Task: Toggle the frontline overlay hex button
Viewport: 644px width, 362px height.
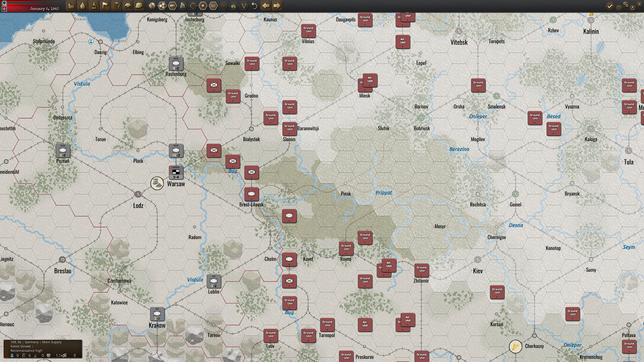Action: click(x=223, y=6)
